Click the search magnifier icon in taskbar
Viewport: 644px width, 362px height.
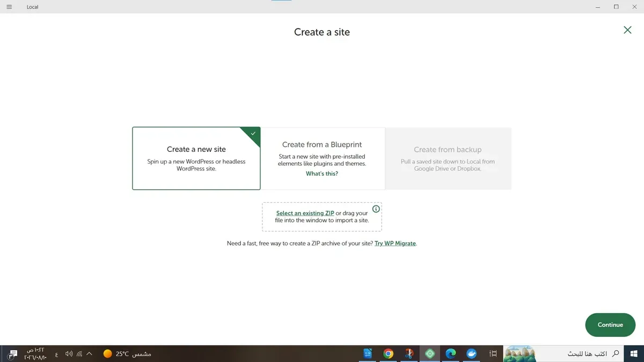click(x=616, y=353)
